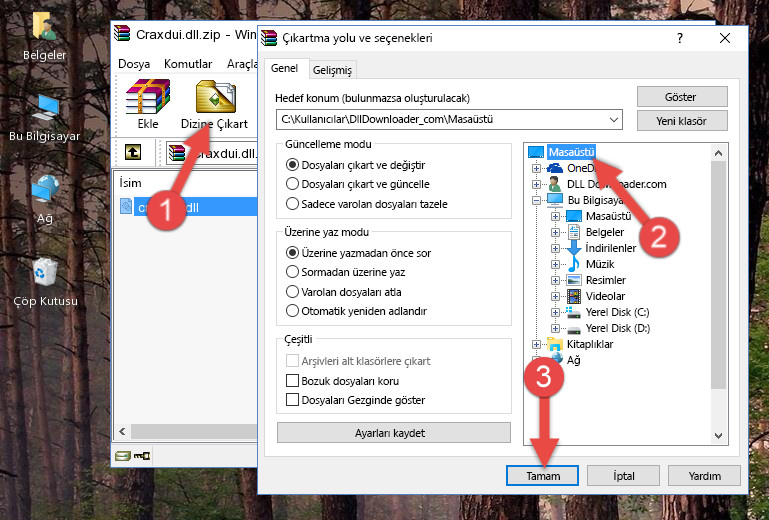Expand the İndirilenler tree node

[x=555, y=248]
